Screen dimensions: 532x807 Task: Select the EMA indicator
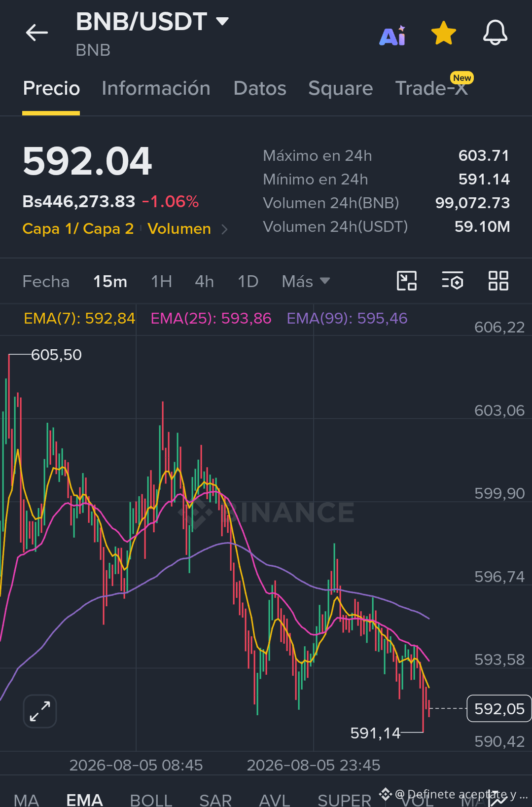point(84,799)
